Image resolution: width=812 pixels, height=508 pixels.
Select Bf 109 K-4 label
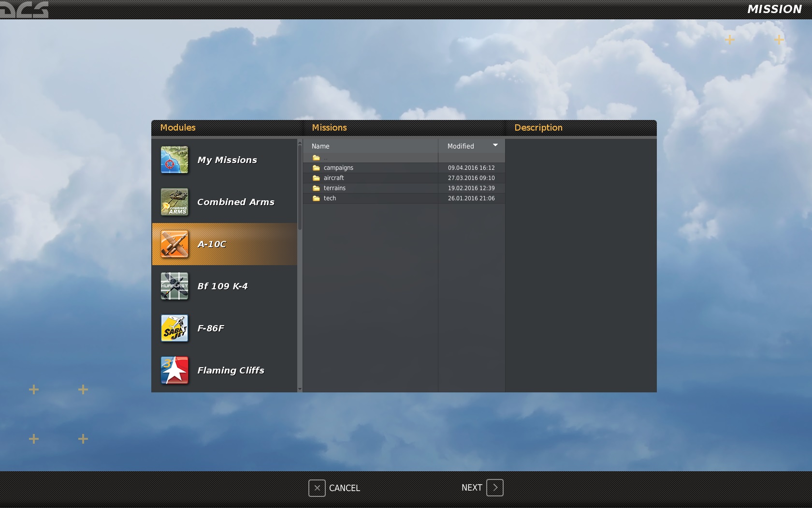pyautogui.click(x=223, y=286)
